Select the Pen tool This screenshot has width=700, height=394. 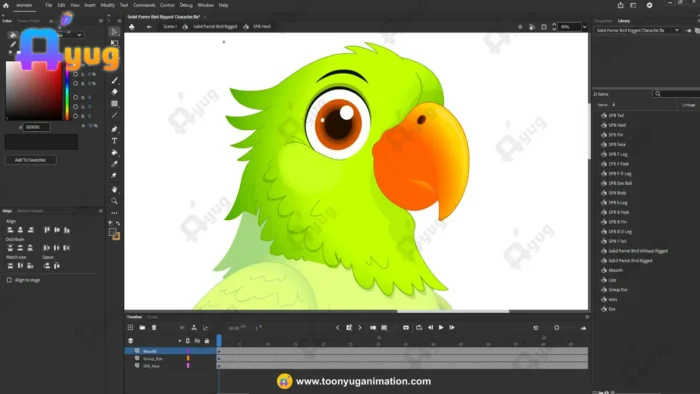coord(114,129)
